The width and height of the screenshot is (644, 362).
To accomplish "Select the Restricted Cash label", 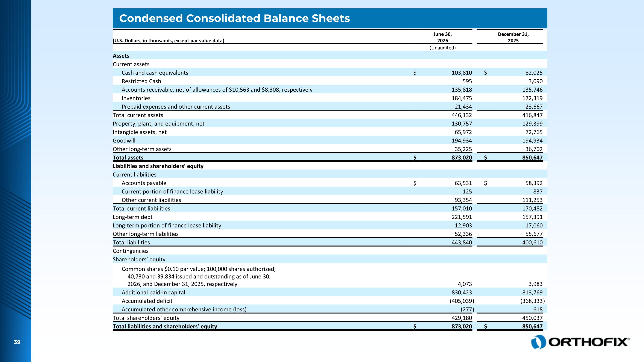I will click(x=141, y=81).
